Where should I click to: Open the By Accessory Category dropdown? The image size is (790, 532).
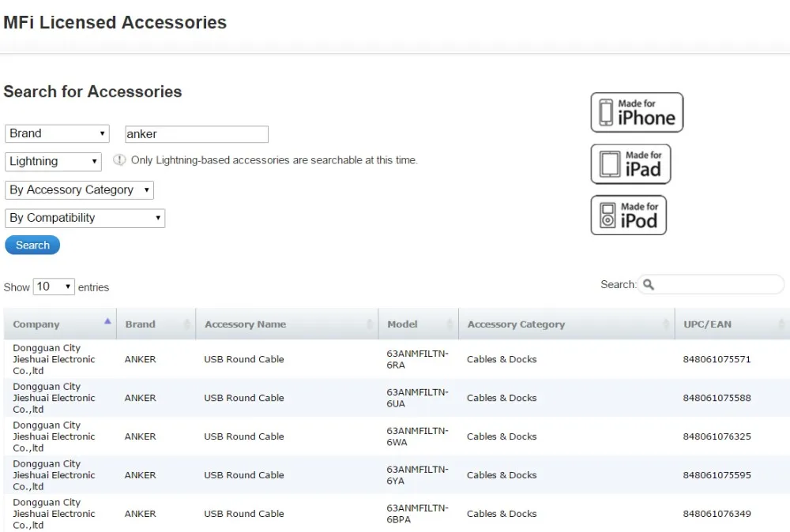click(79, 189)
